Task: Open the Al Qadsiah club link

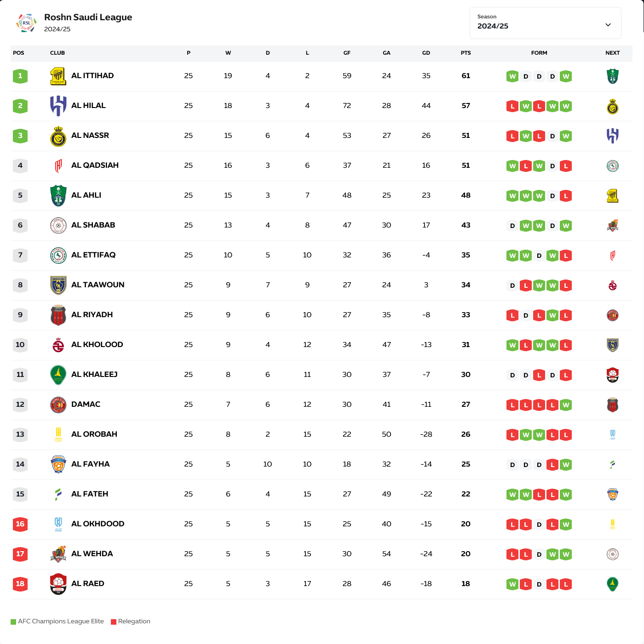Action: tap(95, 165)
